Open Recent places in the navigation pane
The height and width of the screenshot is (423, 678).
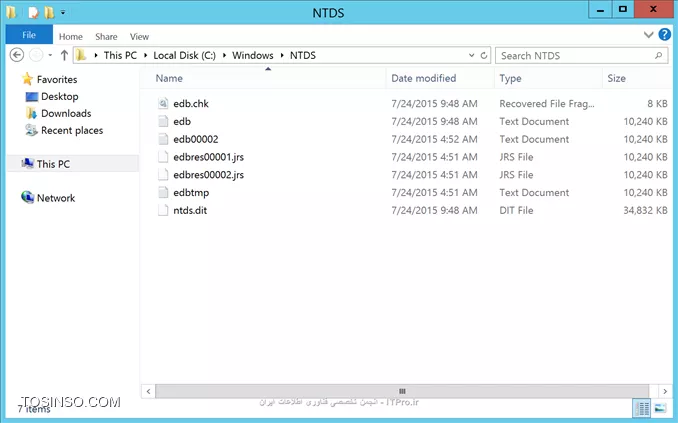coord(72,130)
